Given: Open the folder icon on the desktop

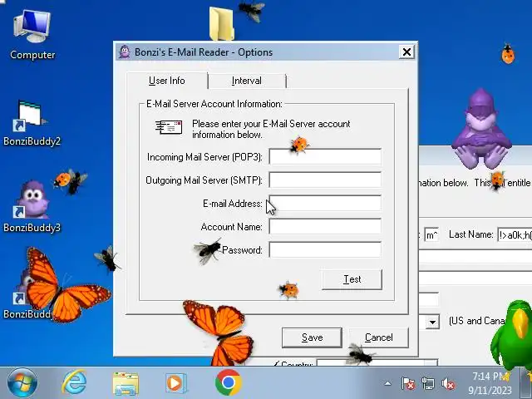Looking at the screenshot, I should tap(222, 24).
